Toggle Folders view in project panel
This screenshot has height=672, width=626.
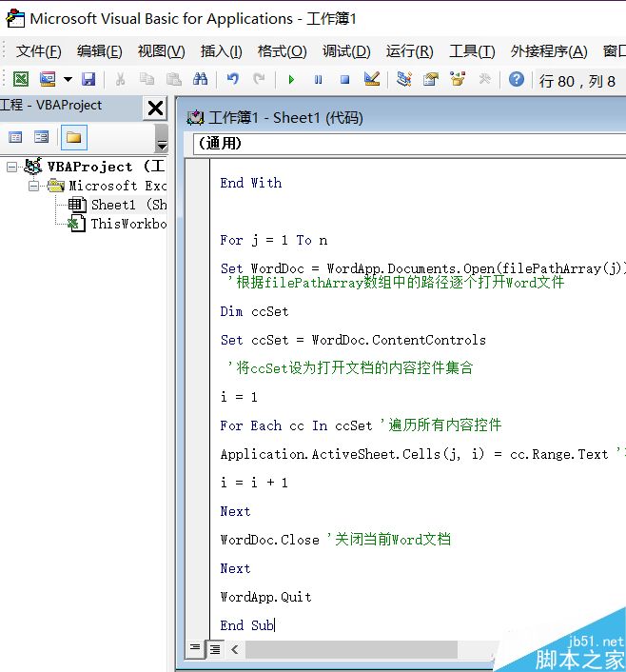pyautogui.click(x=73, y=137)
